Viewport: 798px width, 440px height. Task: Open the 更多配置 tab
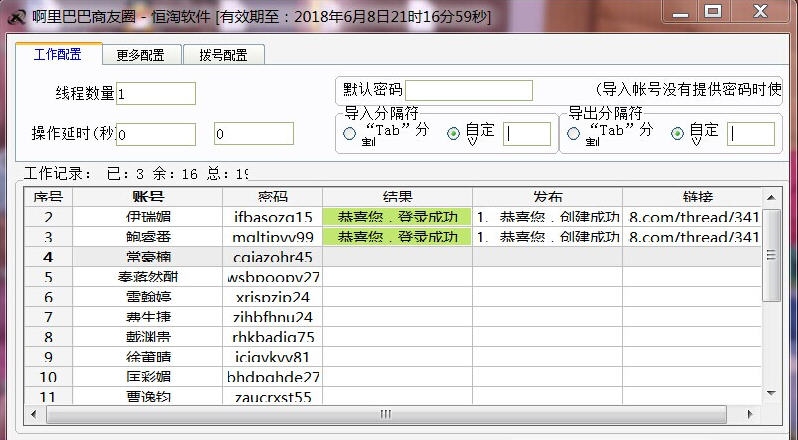(141, 55)
